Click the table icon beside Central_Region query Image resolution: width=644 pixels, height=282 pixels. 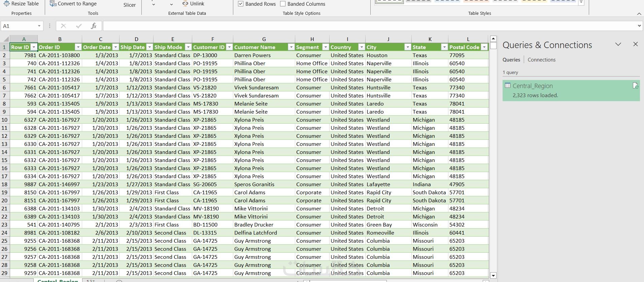(508, 86)
